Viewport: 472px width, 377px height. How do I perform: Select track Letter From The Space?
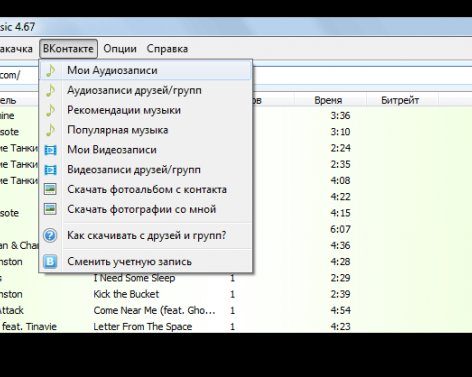pyautogui.click(x=143, y=327)
